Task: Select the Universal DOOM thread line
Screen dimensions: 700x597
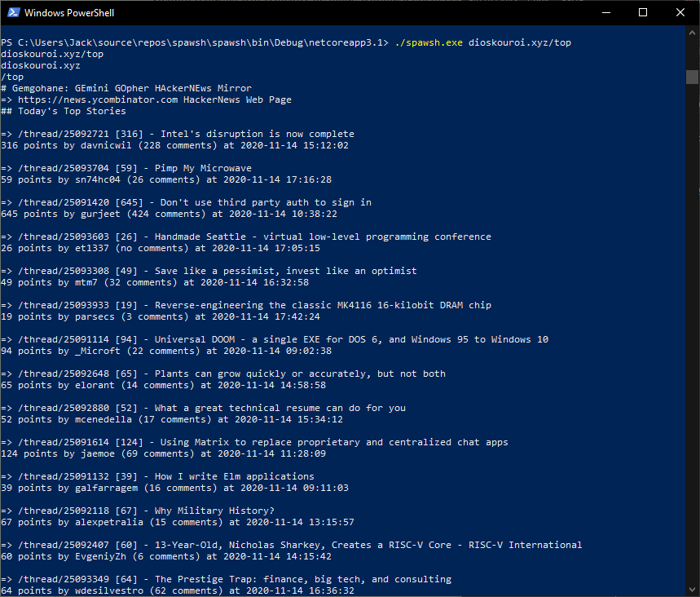Action: click(x=275, y=339)
